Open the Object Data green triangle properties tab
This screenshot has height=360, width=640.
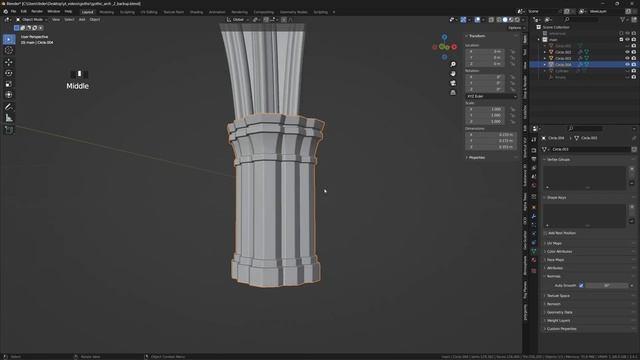(533, 251)
